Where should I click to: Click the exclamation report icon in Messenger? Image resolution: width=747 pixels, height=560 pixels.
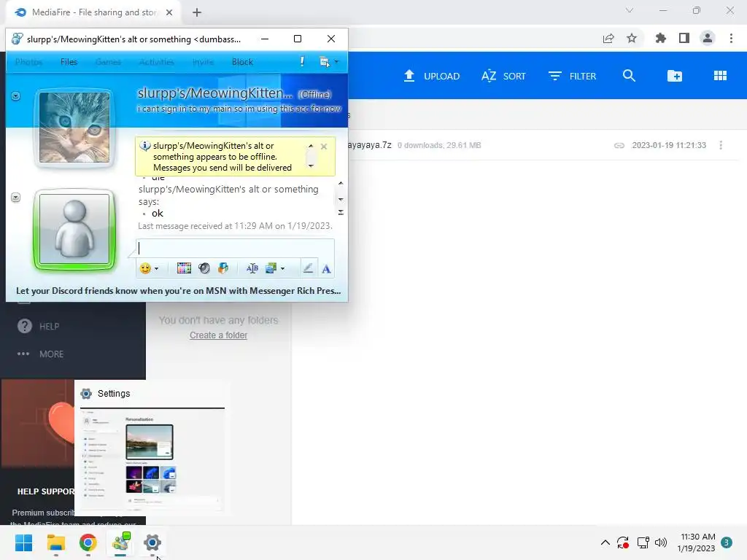click(302, 61)
